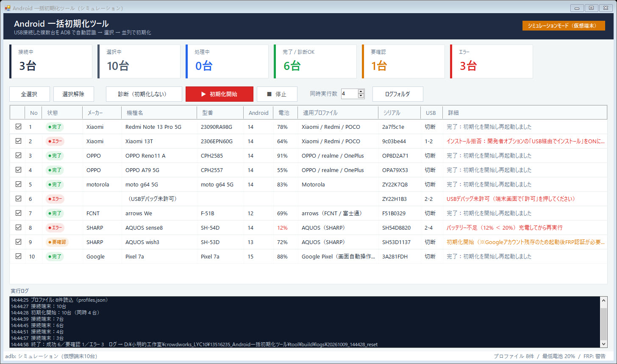The width and height of the screenshot is (617, 364).
Task: Toggle the checkbox for AQUOS sense8
Action: pyautogui.click(x=18, y=228)
